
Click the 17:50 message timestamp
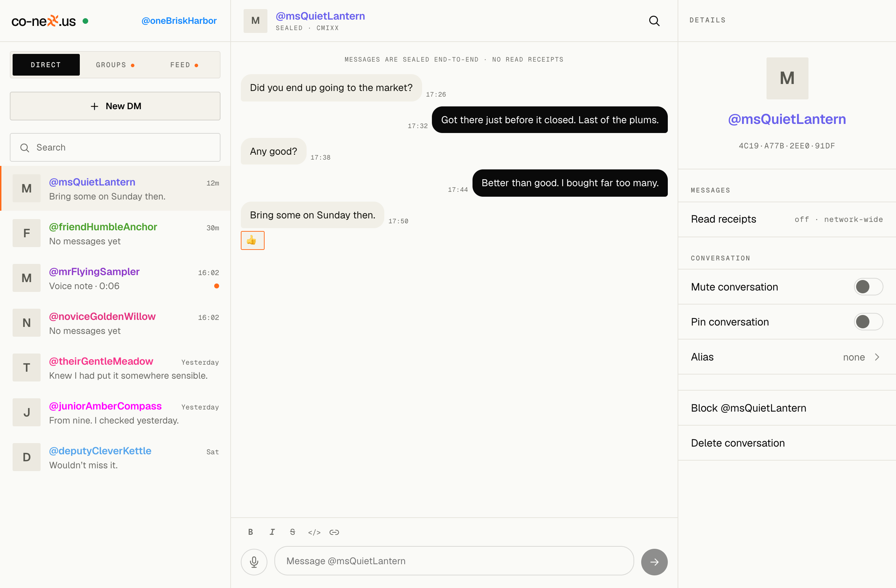pyautogui.click(x=398, y=221)
